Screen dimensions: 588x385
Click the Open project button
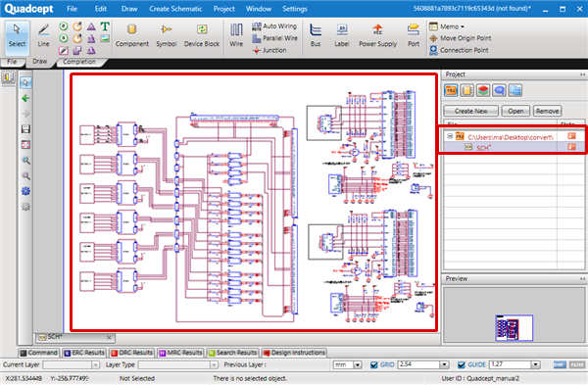[515, 111]
